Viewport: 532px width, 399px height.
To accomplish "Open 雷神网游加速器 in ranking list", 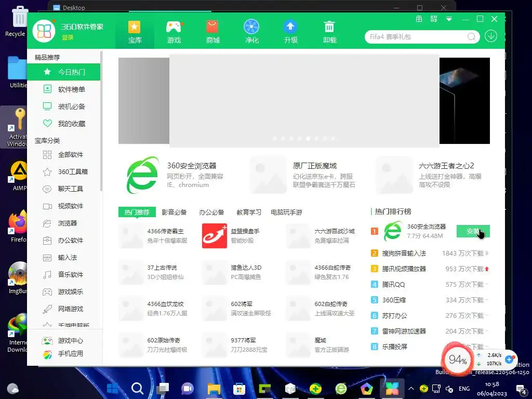I will pos(430,331).
